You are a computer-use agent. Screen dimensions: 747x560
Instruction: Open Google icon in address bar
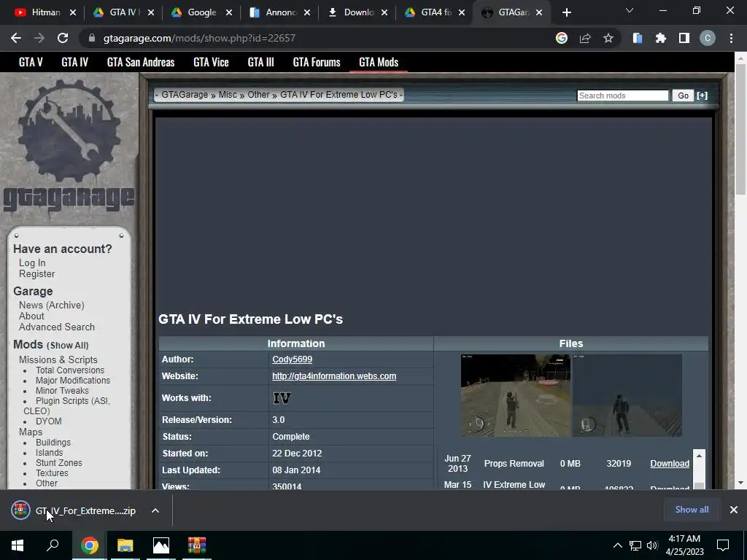[562, 38]
